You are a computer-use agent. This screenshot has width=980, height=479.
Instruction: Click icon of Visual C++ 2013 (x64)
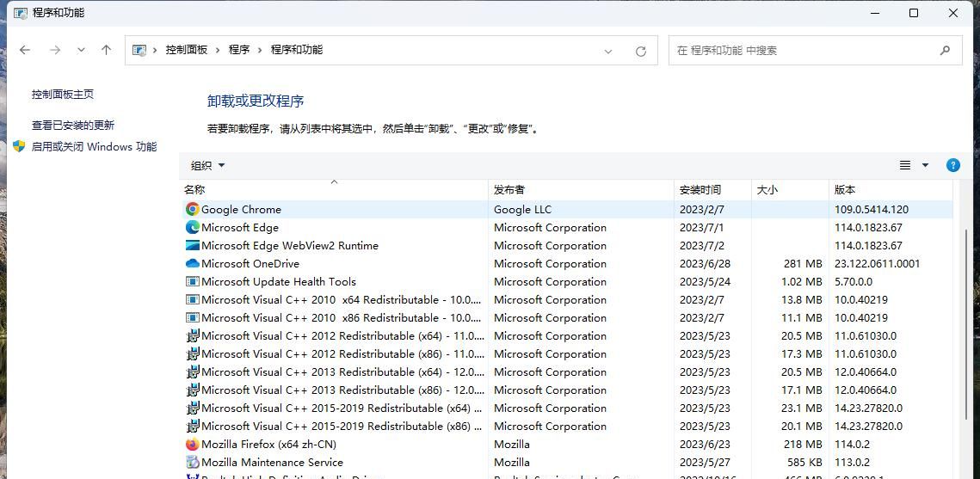pos(193,372)
